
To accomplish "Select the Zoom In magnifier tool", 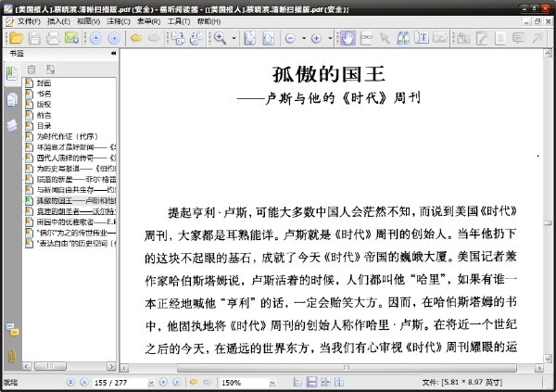I will 220,38.
